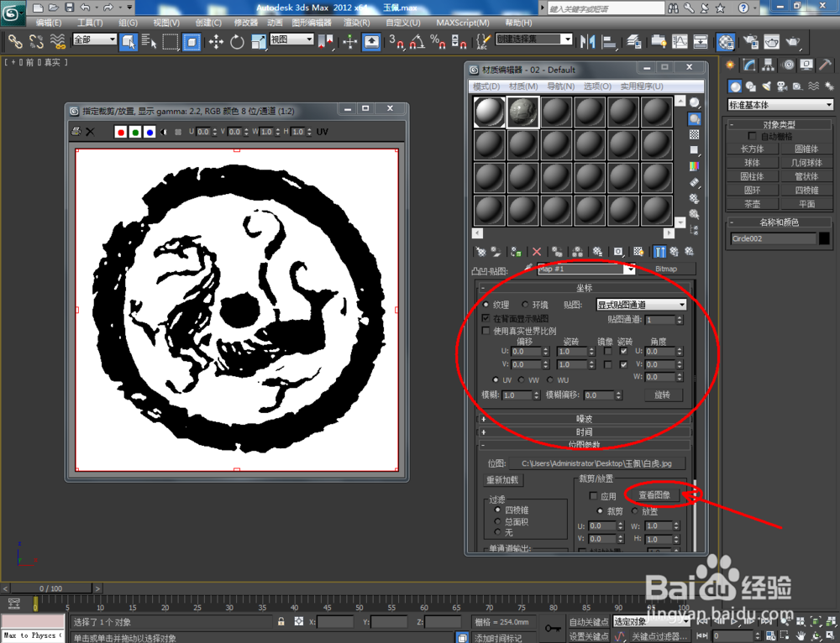Enable 自动栅格 checkbox
This screenshot has width=840, height=643.
click(753, 136)
